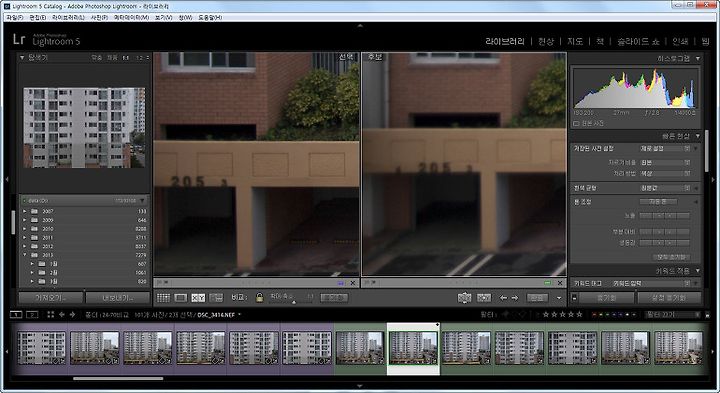This screenshot has height=393, width=720.
Task: Toggle filter lock switch at far right
Action: [707, 315]
